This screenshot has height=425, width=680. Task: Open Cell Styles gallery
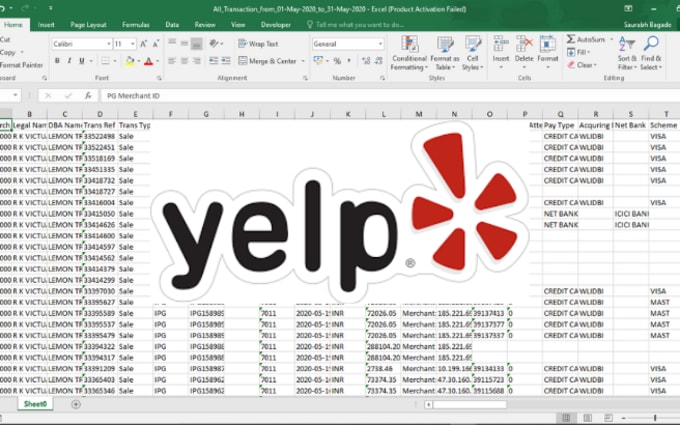472,53
